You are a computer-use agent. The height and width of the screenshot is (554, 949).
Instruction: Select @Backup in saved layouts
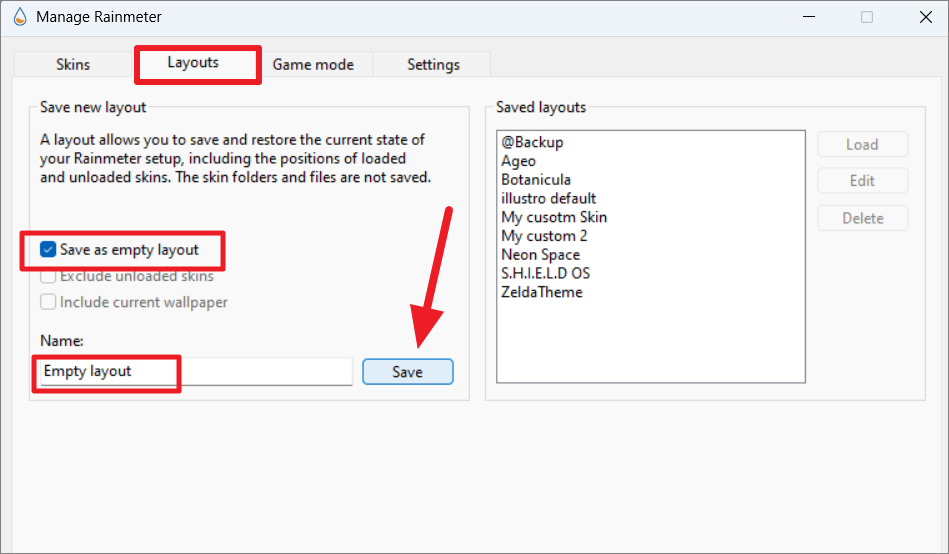(532, 142)
